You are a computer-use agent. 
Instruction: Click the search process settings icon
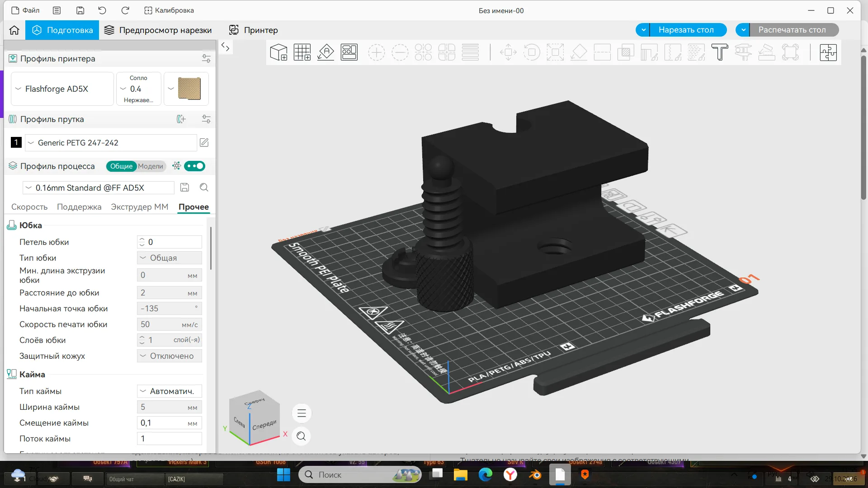204,188
